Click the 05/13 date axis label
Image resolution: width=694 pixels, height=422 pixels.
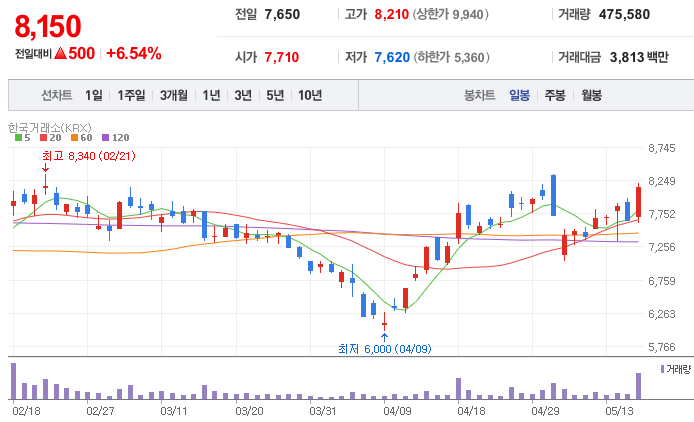click(619, 411)
